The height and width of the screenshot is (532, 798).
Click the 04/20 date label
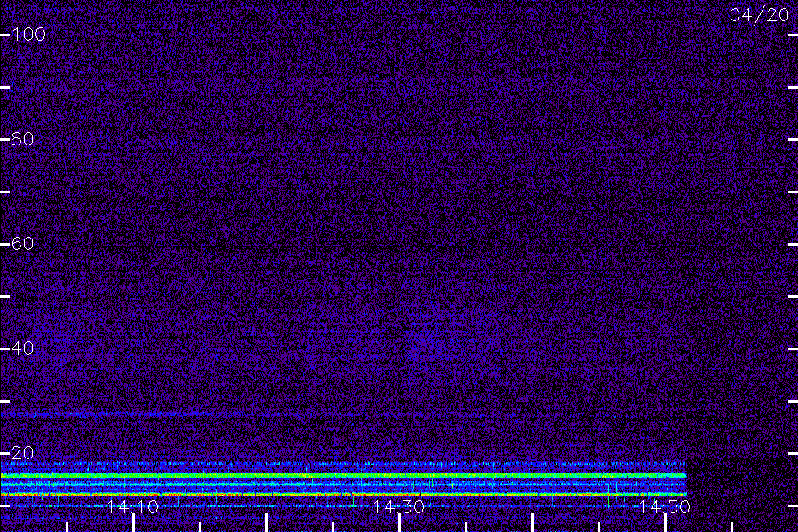(x=759, y=15)
